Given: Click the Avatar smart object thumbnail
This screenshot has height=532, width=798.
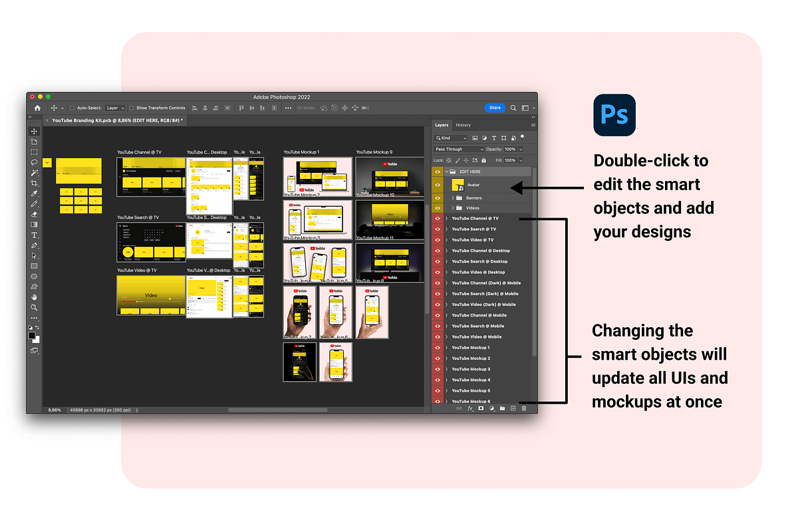Looking at the screenshot, I should tap(458, 185).
